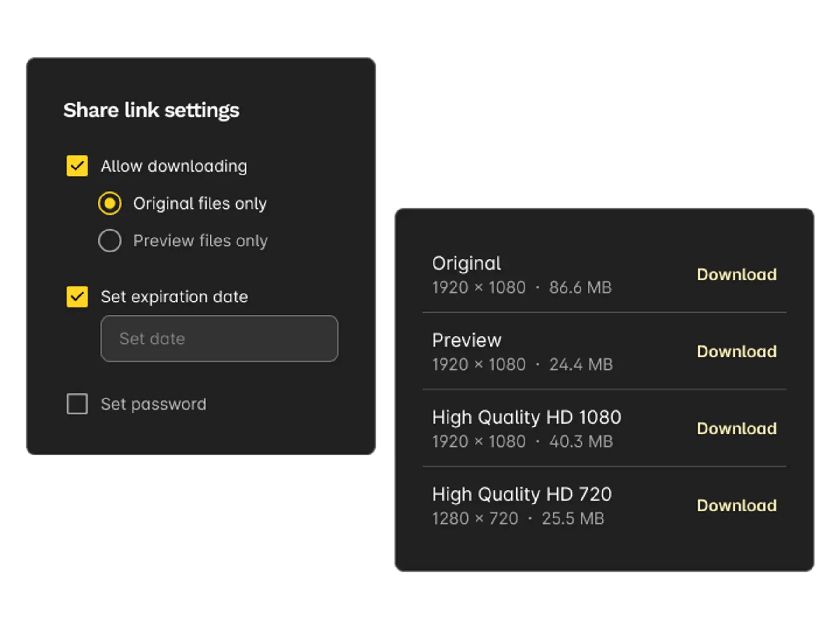The height and width of the screenshot is (630, 840).
Task: Download the Preview 24.4 MB file
Action: point(736,352)
